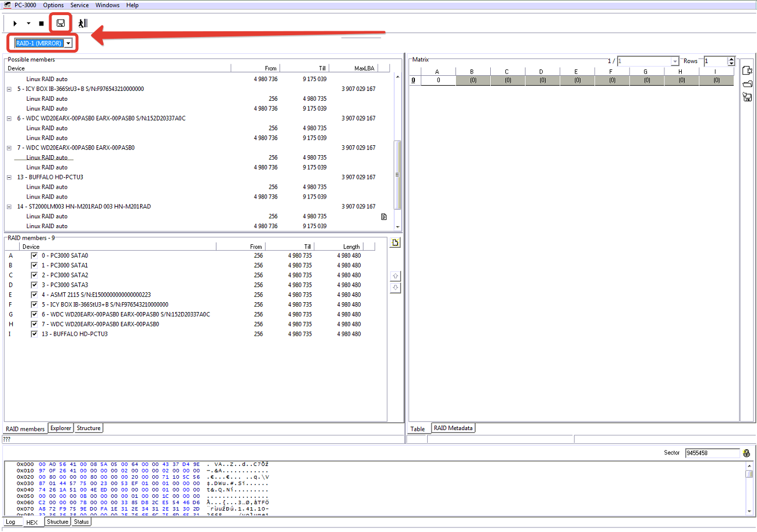The width and height of the screenshot is (757, 532).
Task: Click the vertical scrollbar of the hex viewer
Action: click(749, 489)
